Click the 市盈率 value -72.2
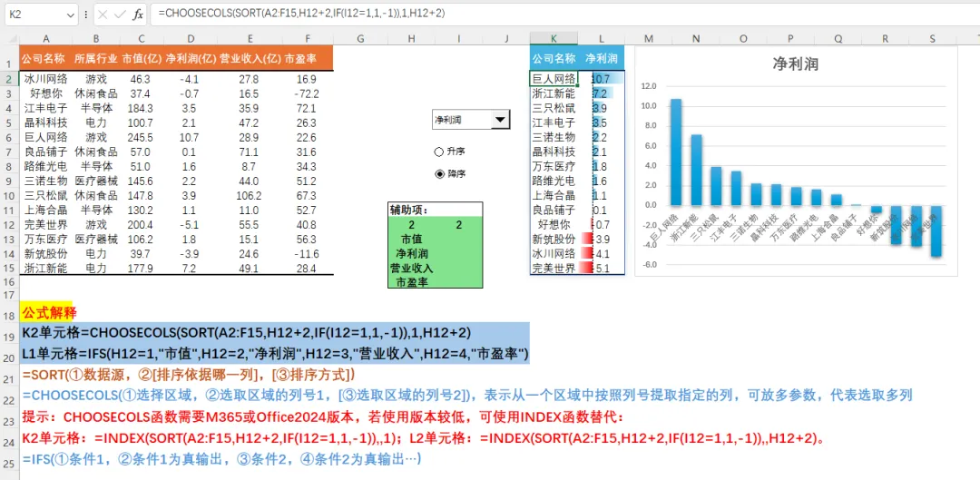Screen dimensions: 980x480 point(307,93)
